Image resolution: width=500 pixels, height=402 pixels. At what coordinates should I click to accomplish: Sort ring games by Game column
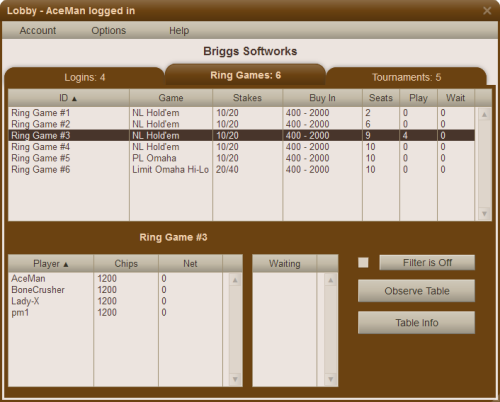171,98
